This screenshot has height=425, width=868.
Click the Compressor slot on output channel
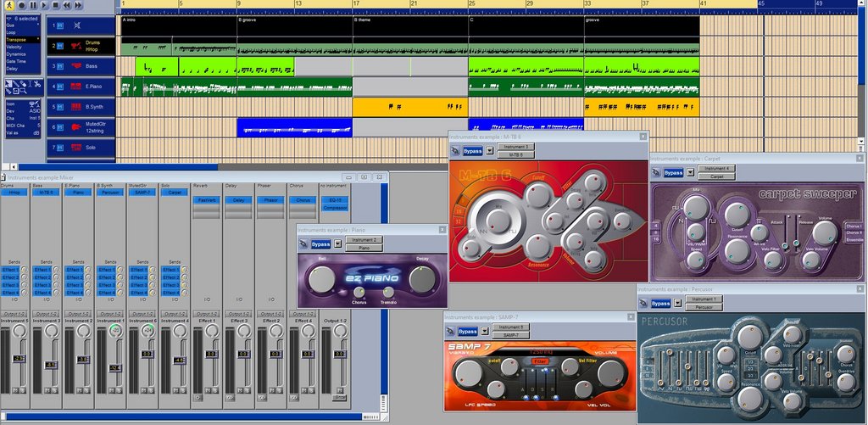click(336, 208)
